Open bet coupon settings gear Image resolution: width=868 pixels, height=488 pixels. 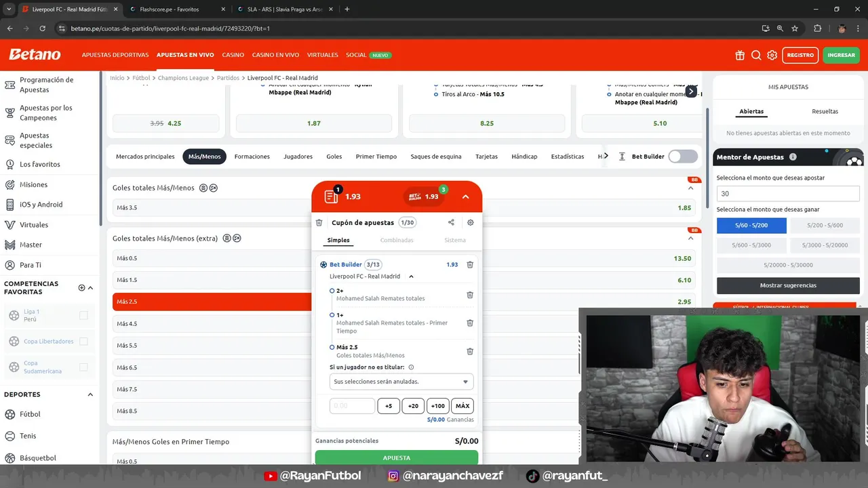471,222
